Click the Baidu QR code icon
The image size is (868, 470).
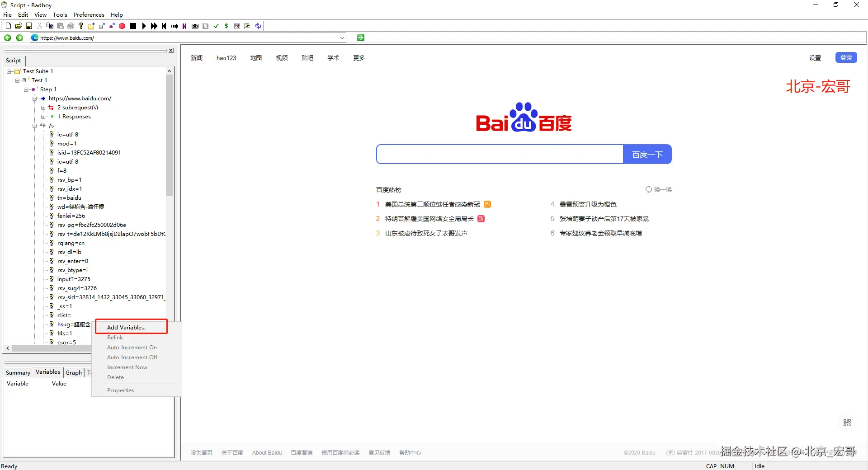coord(847,423)
